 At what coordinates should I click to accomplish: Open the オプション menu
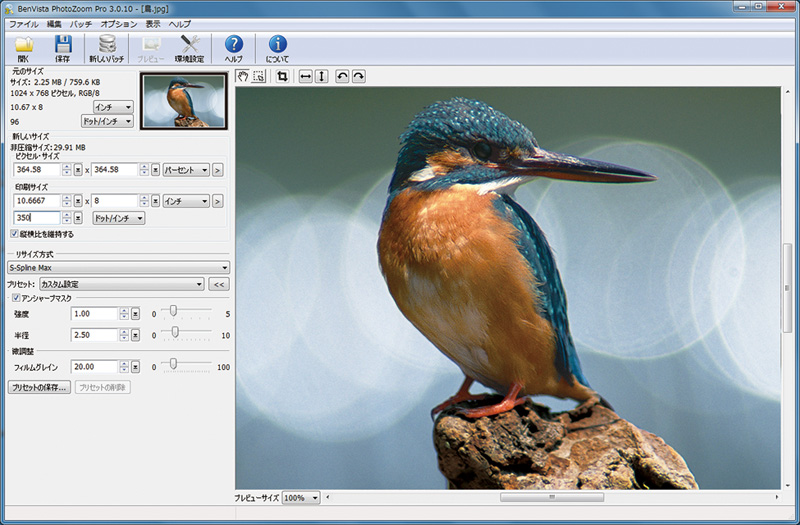coord(119,24)
